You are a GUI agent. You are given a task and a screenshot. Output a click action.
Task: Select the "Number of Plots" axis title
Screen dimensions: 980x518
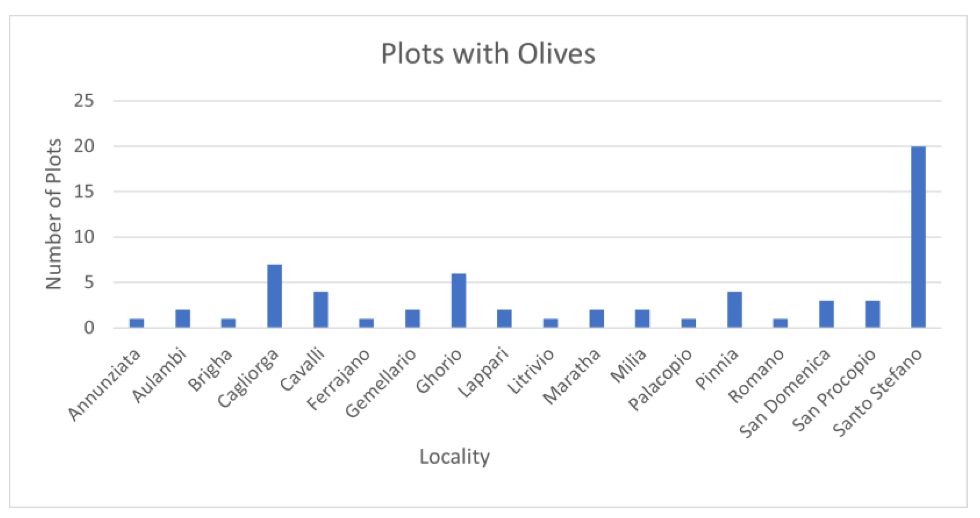point(54,214)
